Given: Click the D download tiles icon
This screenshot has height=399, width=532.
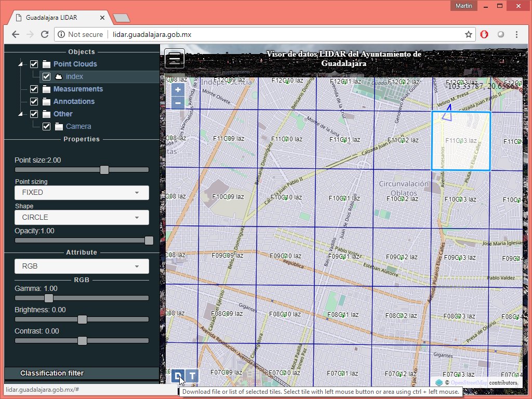Looking at the screenshot, I should click(x=178, y=376).
